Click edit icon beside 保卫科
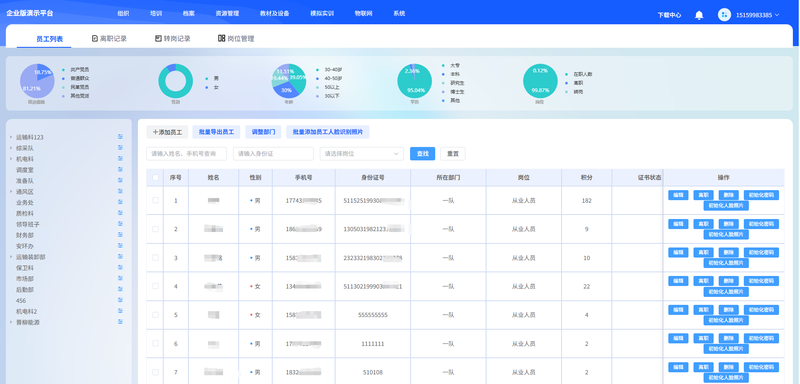The width and height of the screenshot is (800, 384). coord(120,268)
